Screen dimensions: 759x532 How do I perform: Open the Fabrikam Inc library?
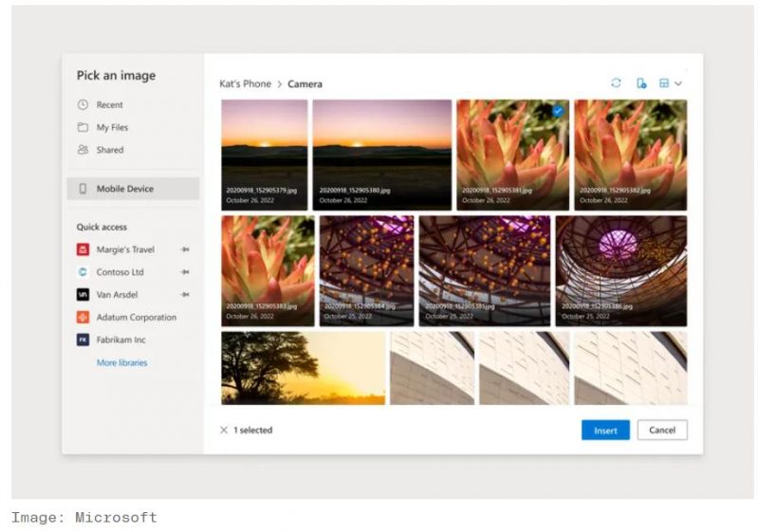120,339
